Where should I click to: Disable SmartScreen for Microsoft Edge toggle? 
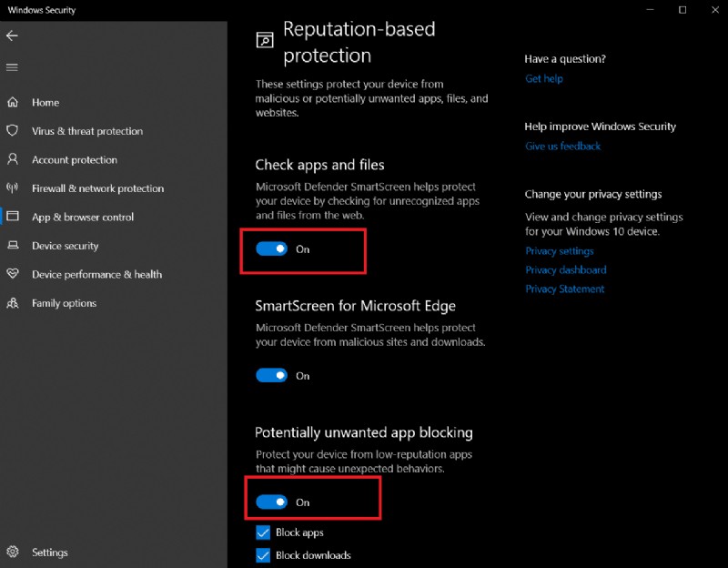[271, 375]
